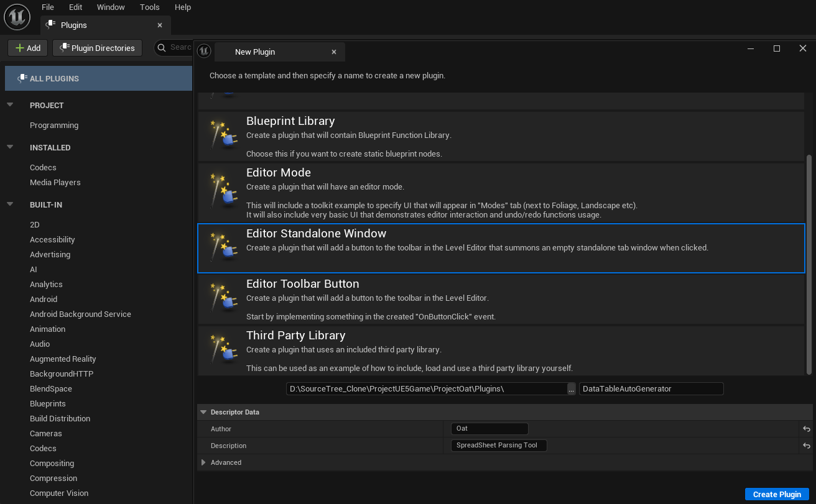The image size is (816, 504).
Task: Click the plug icon on Plugins tab
Action: click(x=52, y=25)
